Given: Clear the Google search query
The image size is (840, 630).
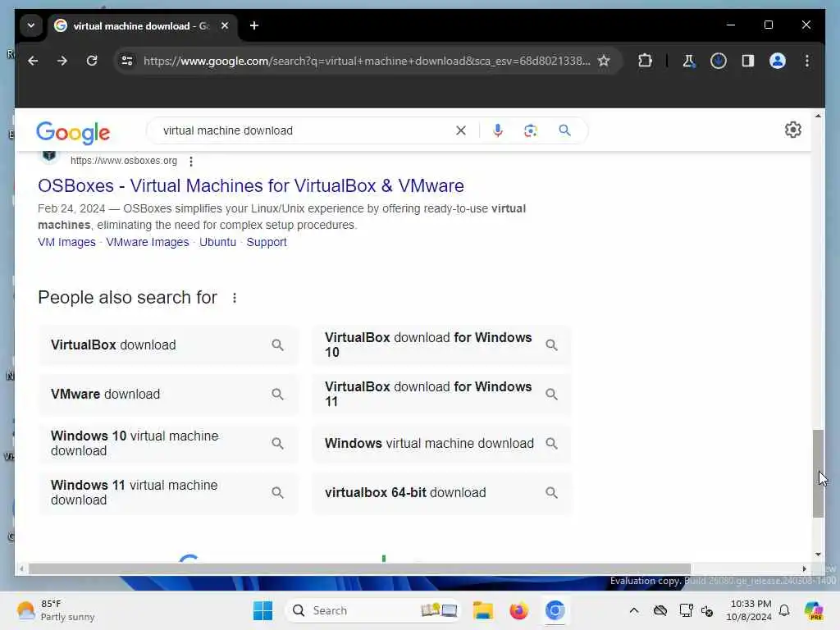Looking at the screenshot, I should [461, 130].
